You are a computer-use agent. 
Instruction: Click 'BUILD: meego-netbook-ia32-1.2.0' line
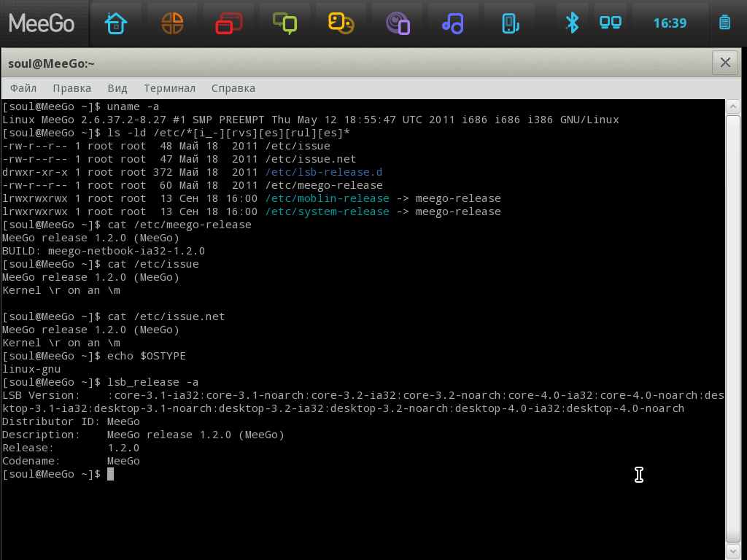tap(104, 251)
